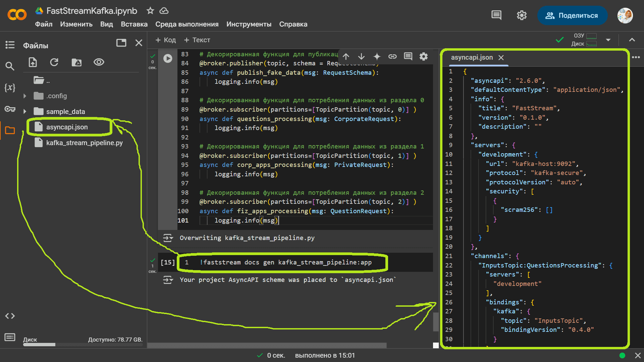This screenshot has width=644, height=362.
Task: Click the notebook vertical scrollbar
Action: (436, 322)
